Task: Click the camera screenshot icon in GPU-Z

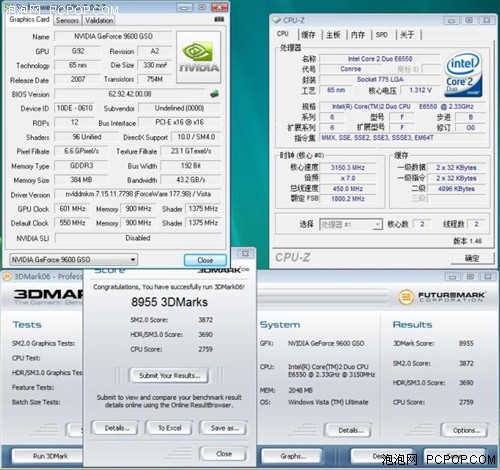Action: (219, 19)
